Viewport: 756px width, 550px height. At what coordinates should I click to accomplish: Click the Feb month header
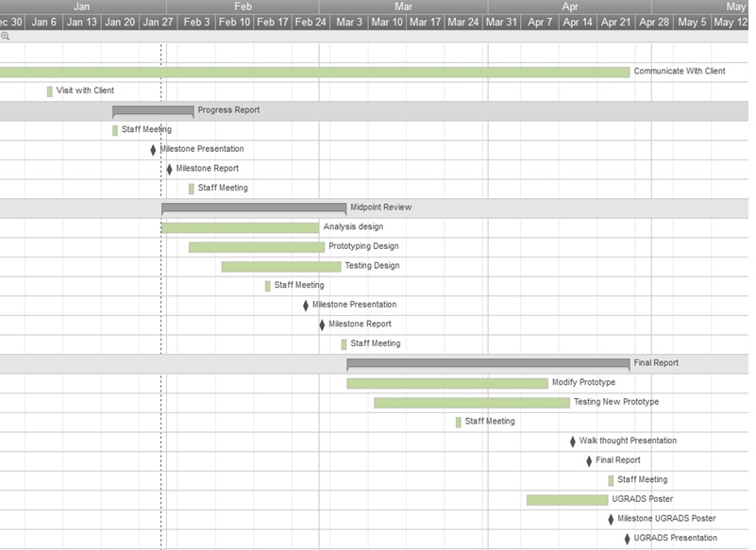[x=243, y=7]
